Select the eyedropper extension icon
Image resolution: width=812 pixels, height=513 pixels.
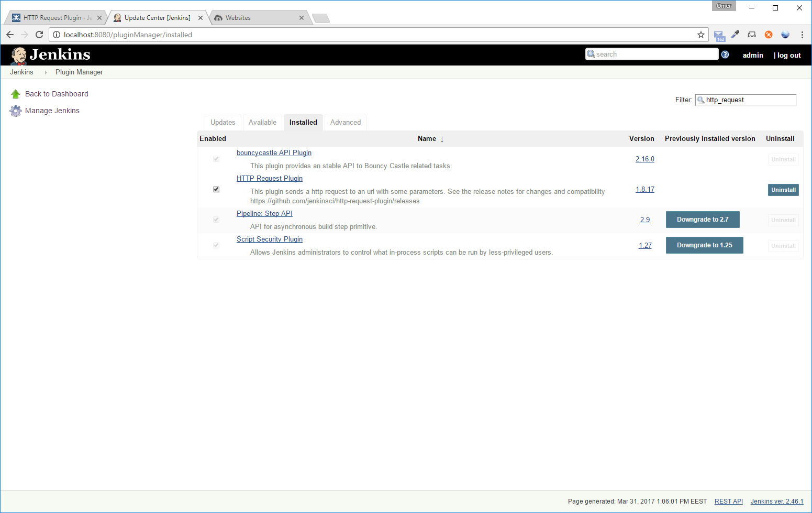(x=735, y=35)
